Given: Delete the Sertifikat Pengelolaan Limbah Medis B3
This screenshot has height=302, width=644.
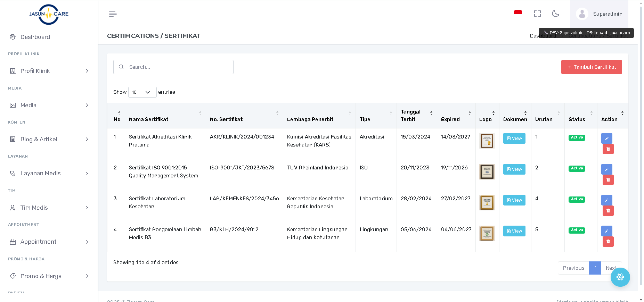Looking at the screenshot, I should click(608, 242).
